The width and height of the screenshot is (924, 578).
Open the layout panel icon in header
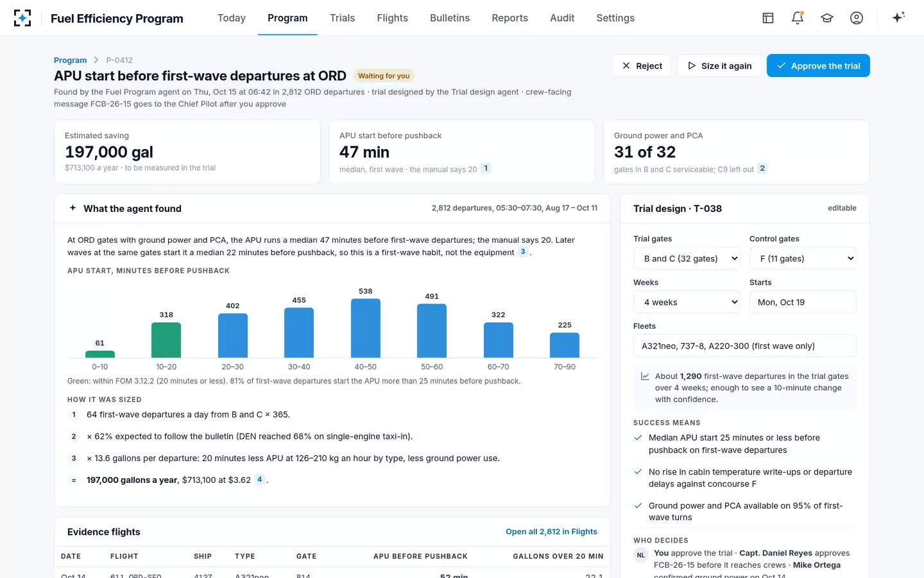768,18
